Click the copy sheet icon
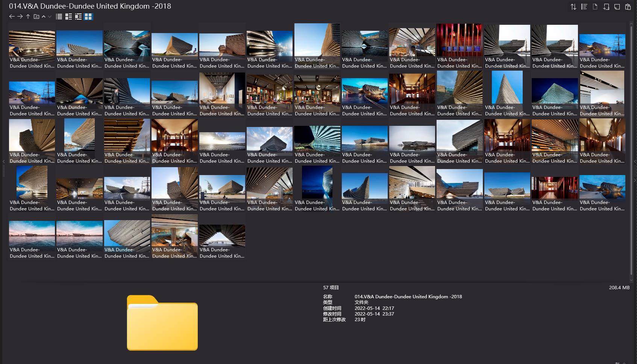 click(617, 7)
